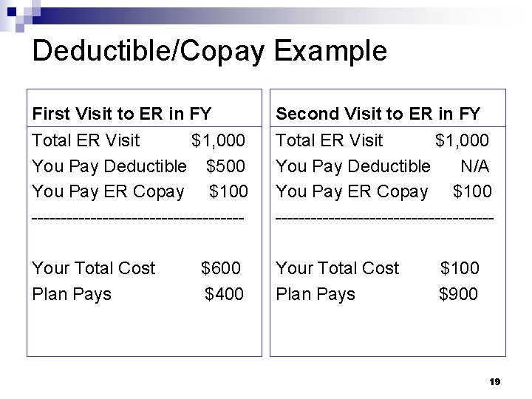
Task: Select the first visit $100 ER copay
Action: [x=228, y=191]
